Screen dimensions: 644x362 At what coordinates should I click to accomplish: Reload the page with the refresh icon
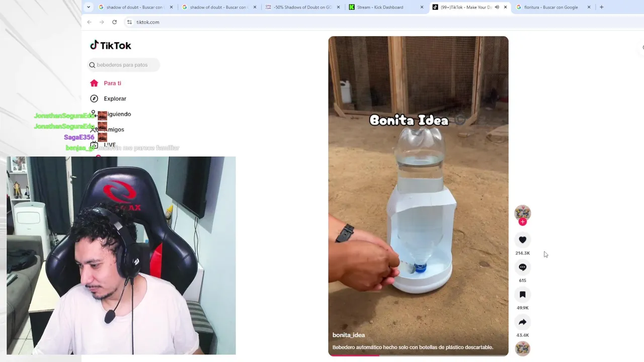coord(114,22)
